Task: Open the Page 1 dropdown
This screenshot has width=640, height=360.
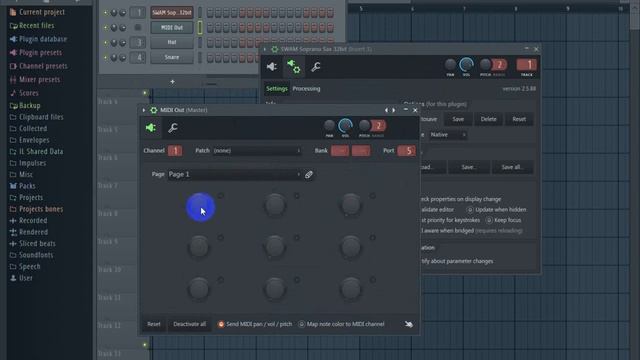Action: [234, 175]
